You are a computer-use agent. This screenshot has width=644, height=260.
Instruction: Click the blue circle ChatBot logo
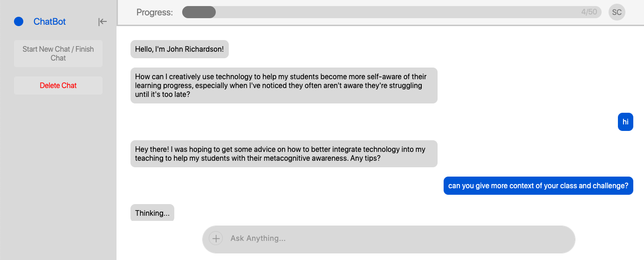coord(19,21)
